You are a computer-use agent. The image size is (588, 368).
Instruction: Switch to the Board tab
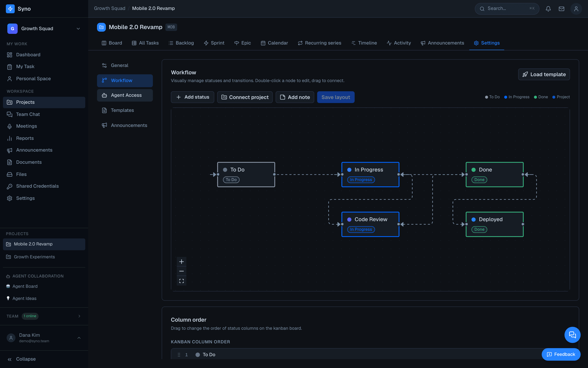112,43
